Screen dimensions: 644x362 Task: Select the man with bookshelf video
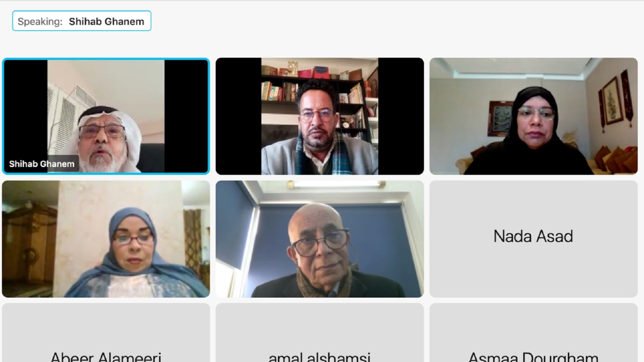[320, 116]
